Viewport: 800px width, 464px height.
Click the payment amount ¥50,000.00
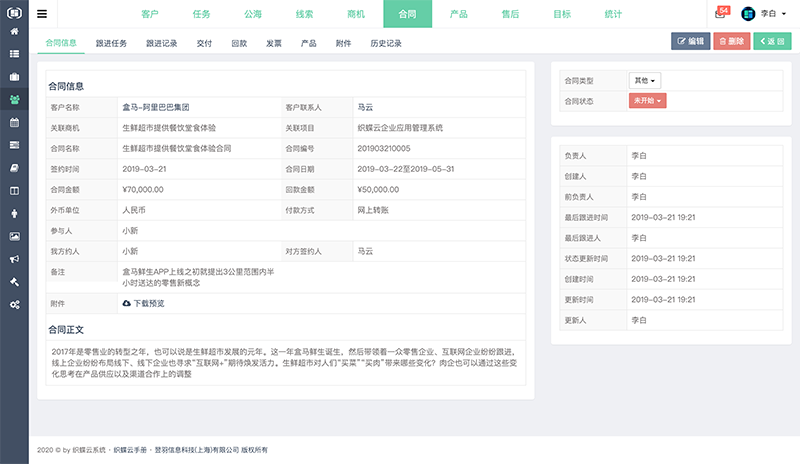tap(378, 189)
